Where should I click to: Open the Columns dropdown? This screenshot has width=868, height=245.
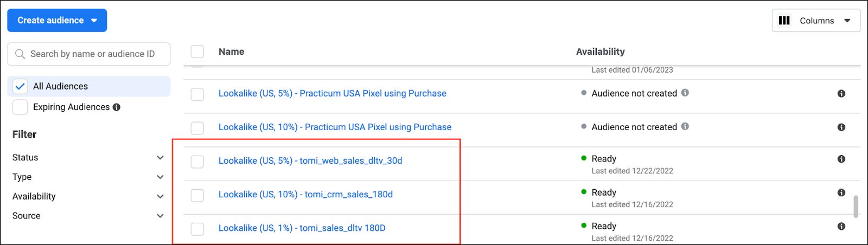[816, 21]
